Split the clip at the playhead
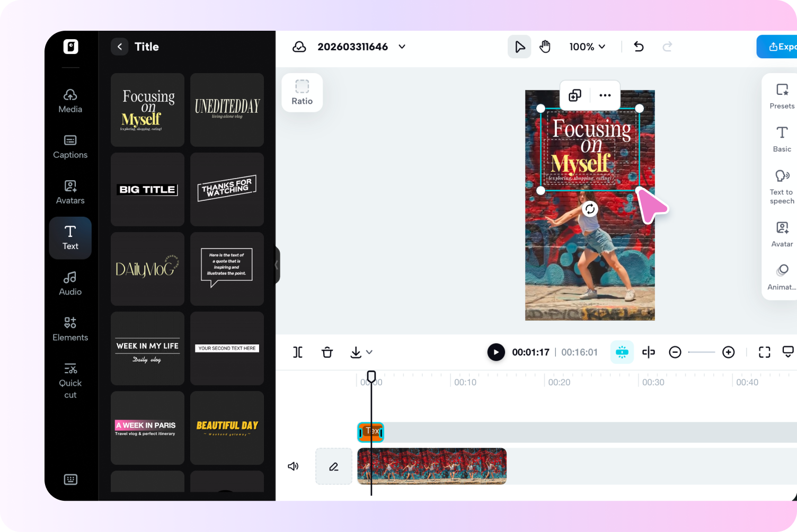The width and height of the screenshot is (797, 532). (298, 352)
